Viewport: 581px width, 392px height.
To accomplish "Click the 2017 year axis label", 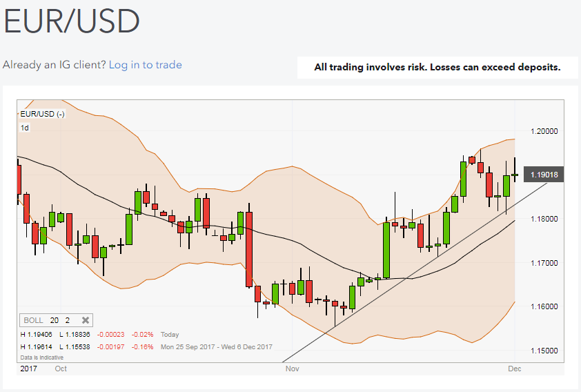I will (28, 369).
